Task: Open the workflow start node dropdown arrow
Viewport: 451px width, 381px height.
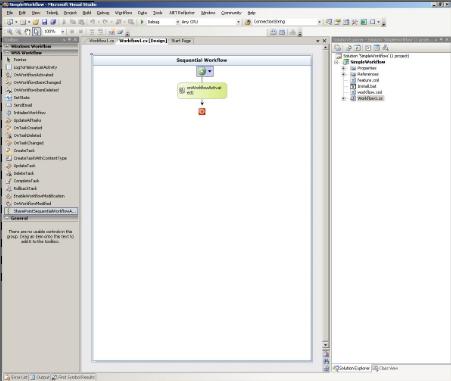Action: (210, 71)
